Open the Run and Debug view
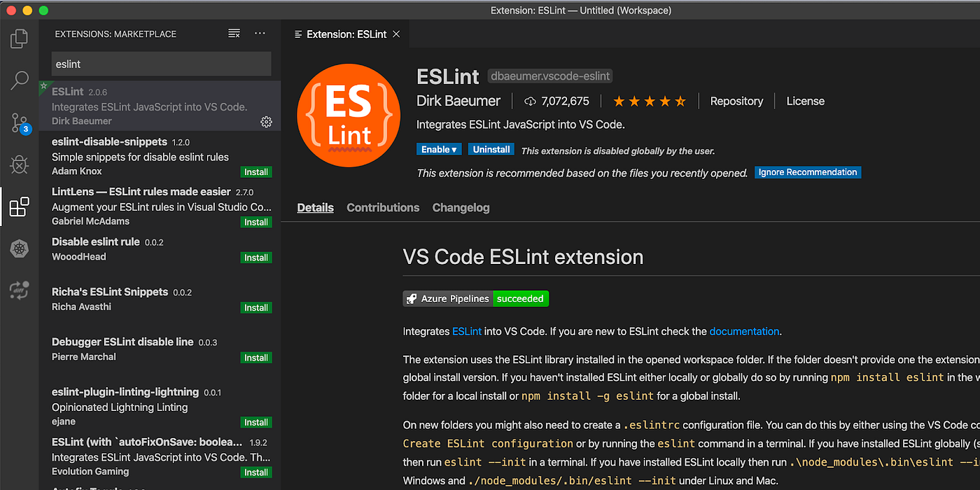Screen dimensions: 980x490 20,164
